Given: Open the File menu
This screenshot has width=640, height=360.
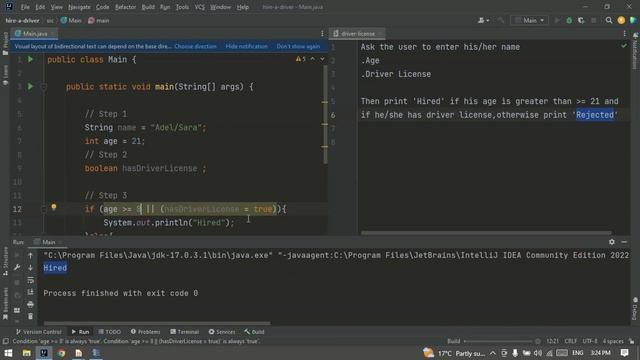Looking at the screenshot, I should [25, 7].
